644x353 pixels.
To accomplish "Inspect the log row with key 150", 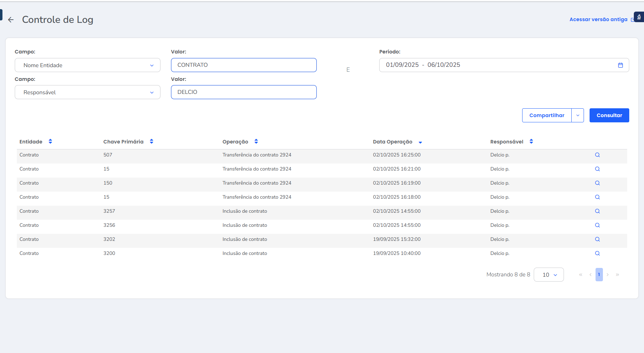I will click(597, 183).
